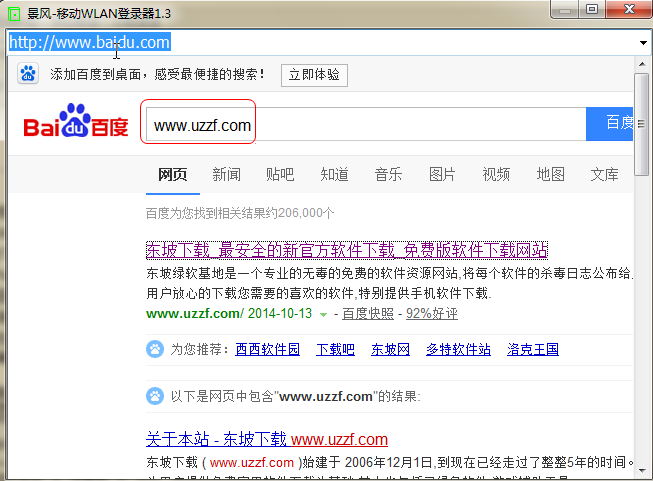Open the 下载吧 recommended link

tap(335, 349)
